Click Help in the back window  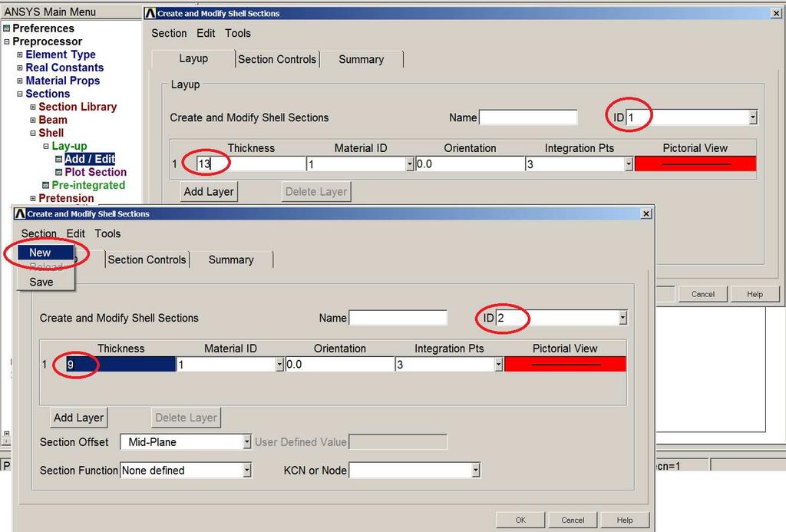[x=755, y=294]
